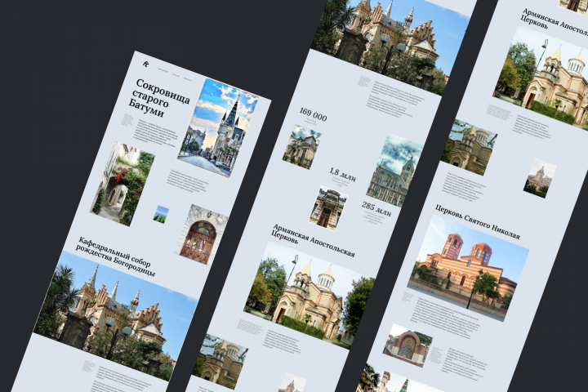
Task: Open the ornate entrance photo below '1,8 млн'
Action: pyautogui.click(x=328, y=208)
